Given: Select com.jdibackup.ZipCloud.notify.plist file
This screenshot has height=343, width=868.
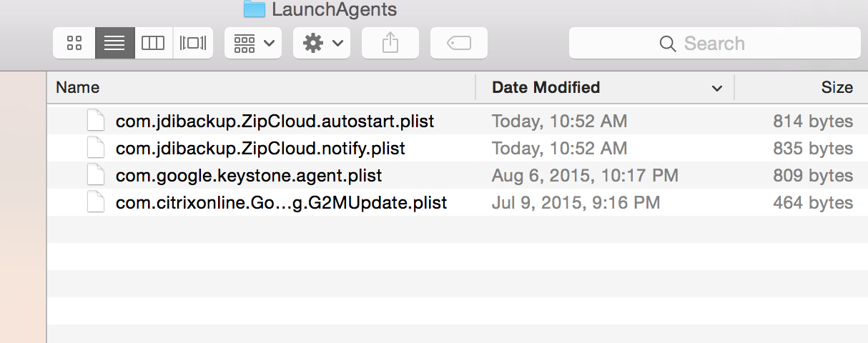Looking at the screenshot, I should pyautogui.click(x=260, y=149).
